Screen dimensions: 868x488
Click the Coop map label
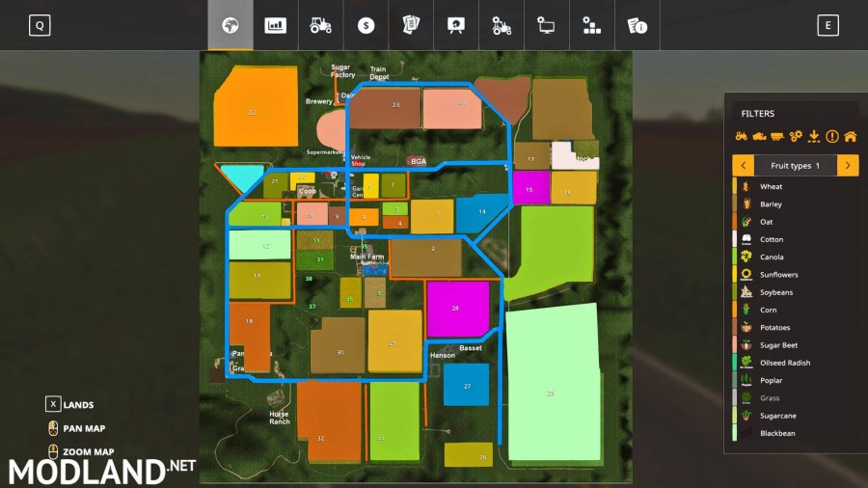pyautogui.click(x=308, y=191)
